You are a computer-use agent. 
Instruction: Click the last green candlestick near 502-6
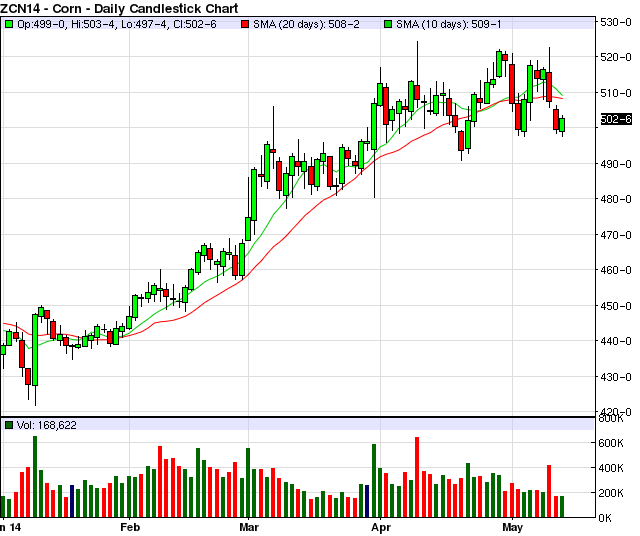[x=562, y=125]
